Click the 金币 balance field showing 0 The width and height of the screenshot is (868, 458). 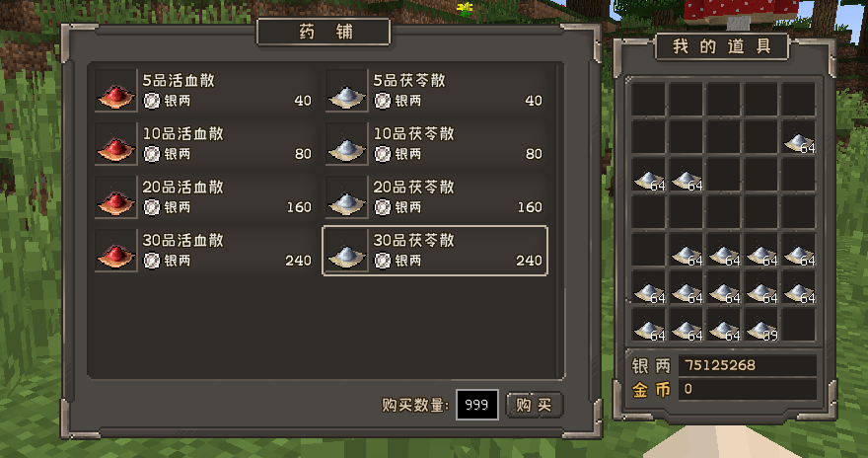tap(748, 389)
